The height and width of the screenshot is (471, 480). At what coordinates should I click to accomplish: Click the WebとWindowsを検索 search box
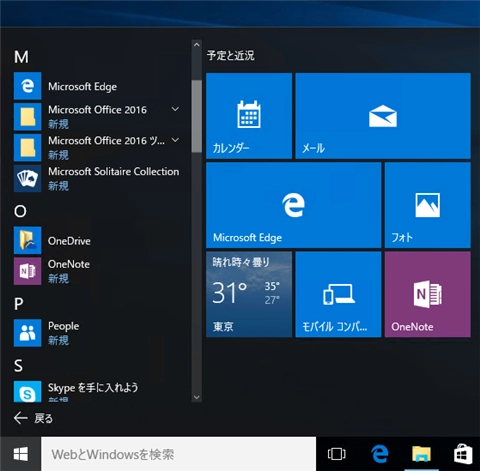pos(178,454)
